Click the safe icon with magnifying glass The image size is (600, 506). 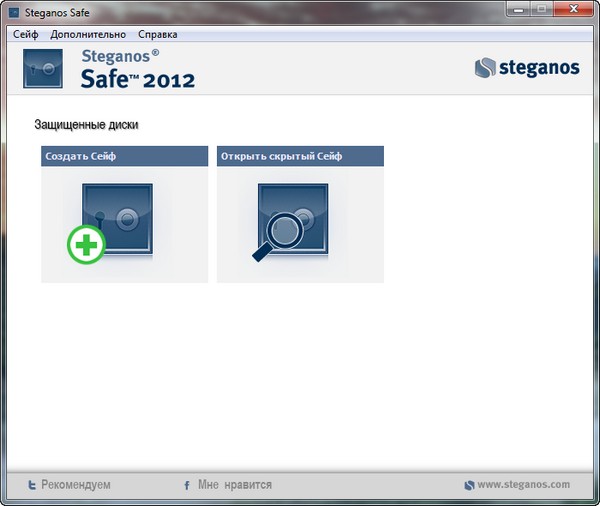[290, 223]
